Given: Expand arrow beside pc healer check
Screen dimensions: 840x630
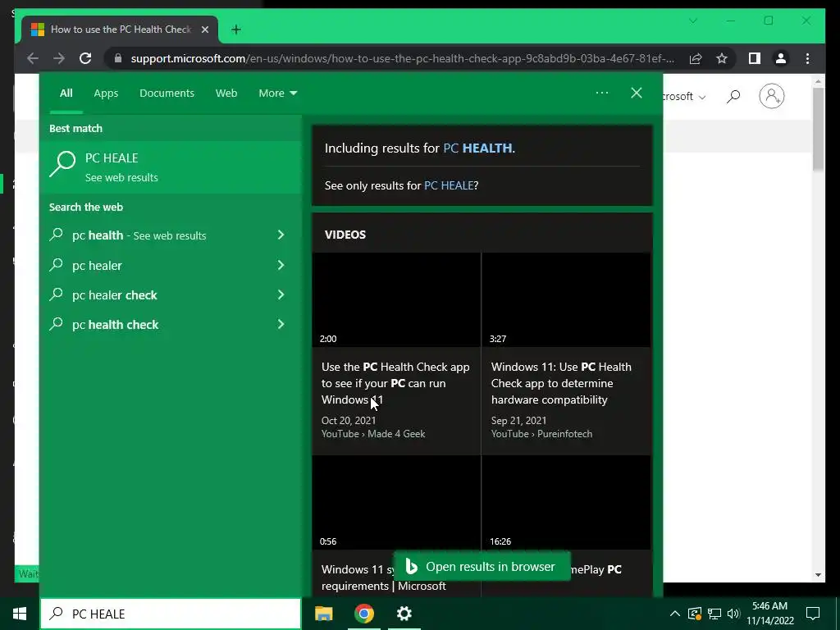Looking at the screenshot, I should 281,294.
